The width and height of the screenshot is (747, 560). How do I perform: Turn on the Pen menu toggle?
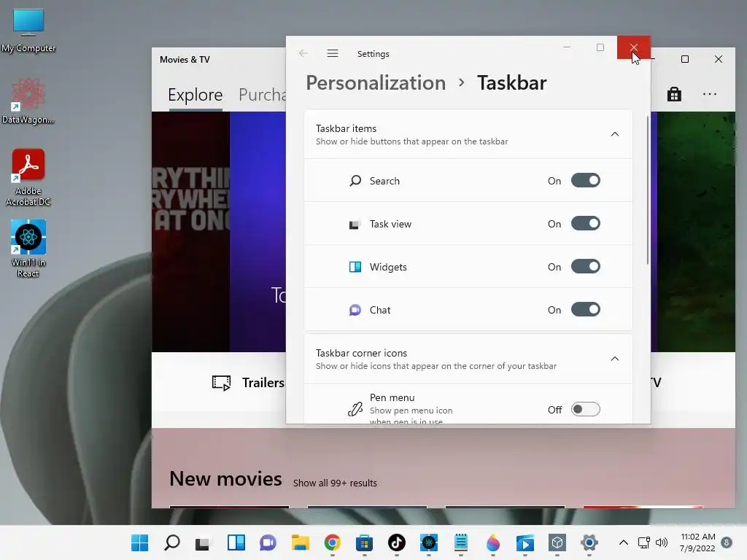(586, 409)
